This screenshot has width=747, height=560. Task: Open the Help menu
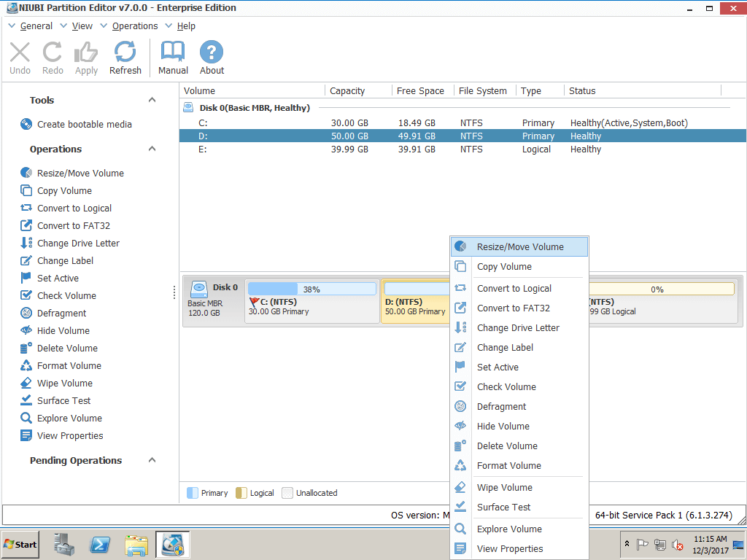pos(186,26)
